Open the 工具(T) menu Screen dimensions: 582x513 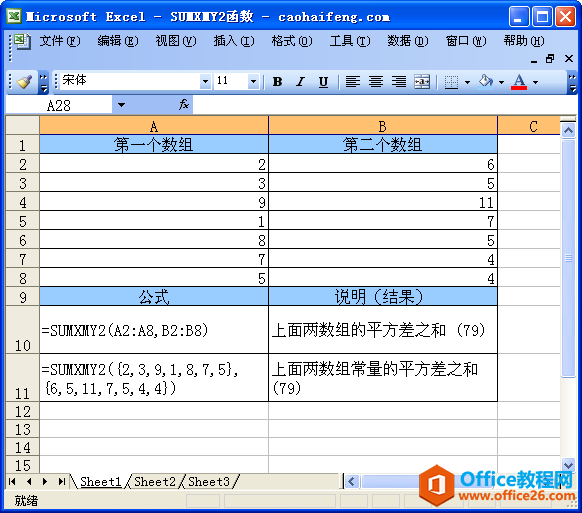click(x=350, y=40)
